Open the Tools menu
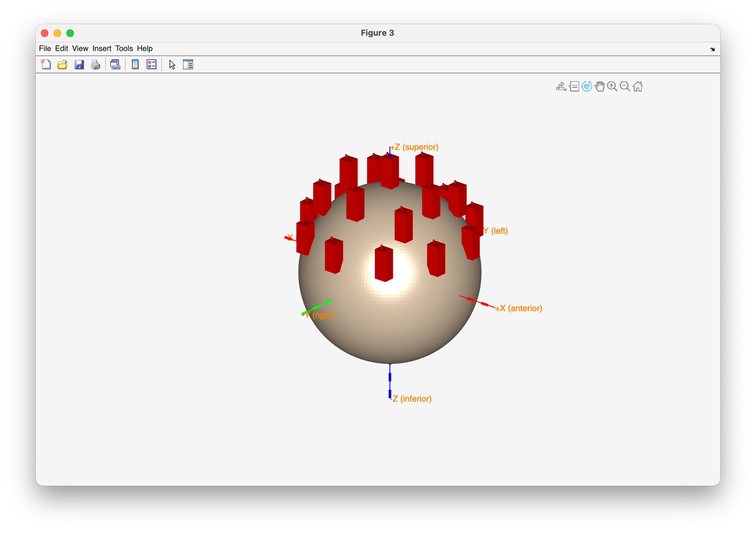 point(124,48)
